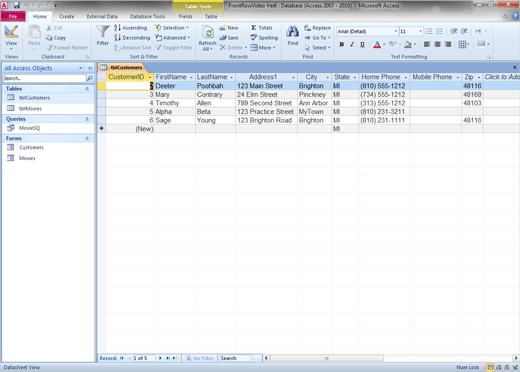
Task: Switch to the External Data tab
Action: [x=102, y=16]
